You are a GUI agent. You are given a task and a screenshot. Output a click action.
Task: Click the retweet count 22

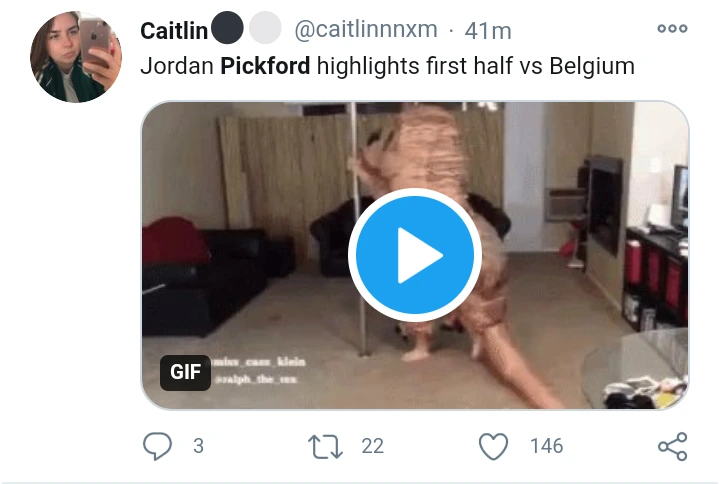[x=372, y=446]
